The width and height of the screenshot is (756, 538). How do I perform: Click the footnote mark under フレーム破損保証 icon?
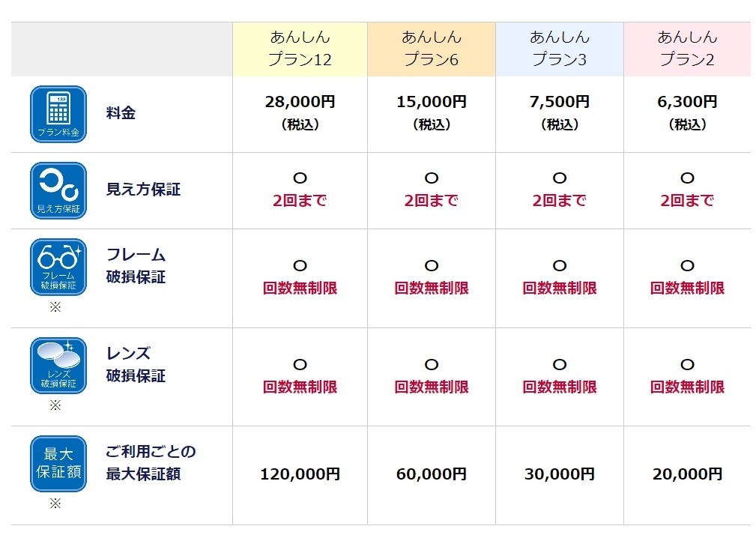(x=55, y=306)
